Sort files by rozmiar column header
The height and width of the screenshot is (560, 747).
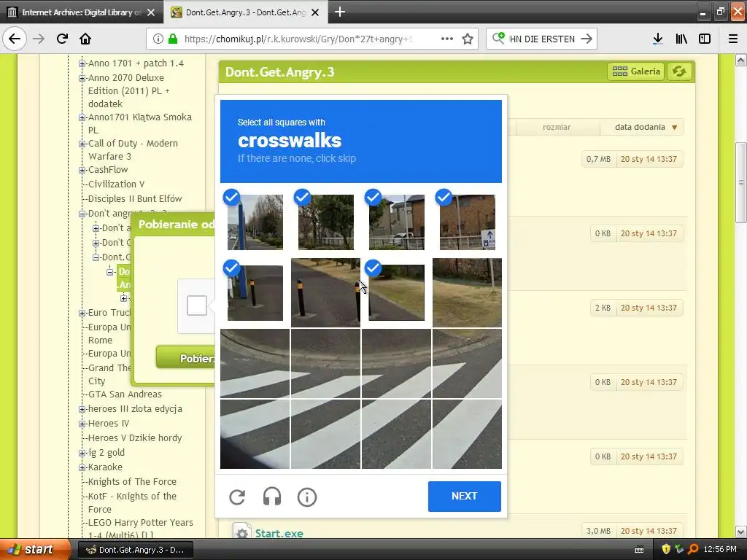(x=557, y=127)
